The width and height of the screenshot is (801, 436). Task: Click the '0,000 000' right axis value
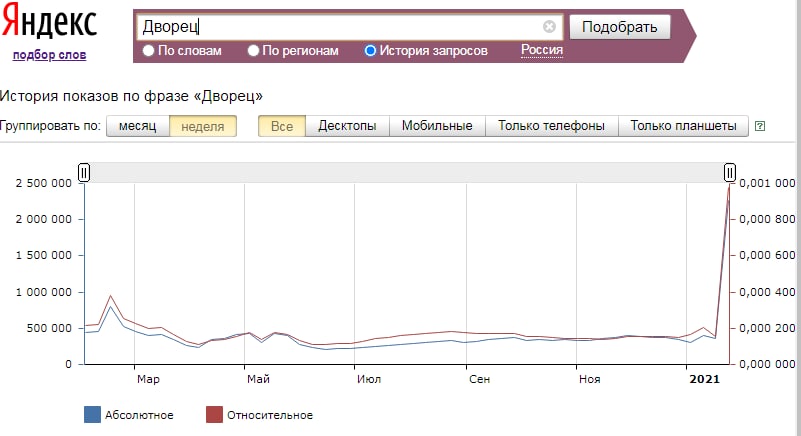[x=767, y=364]
